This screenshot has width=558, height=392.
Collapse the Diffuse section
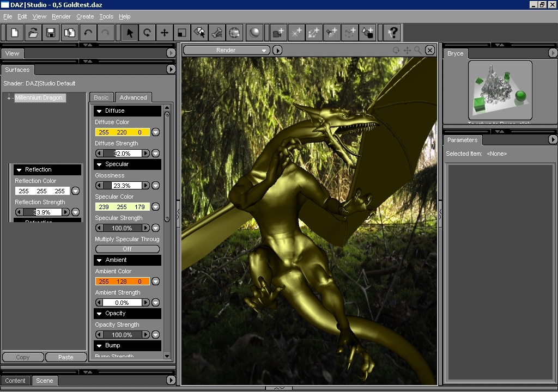click(x=99, y=111)
